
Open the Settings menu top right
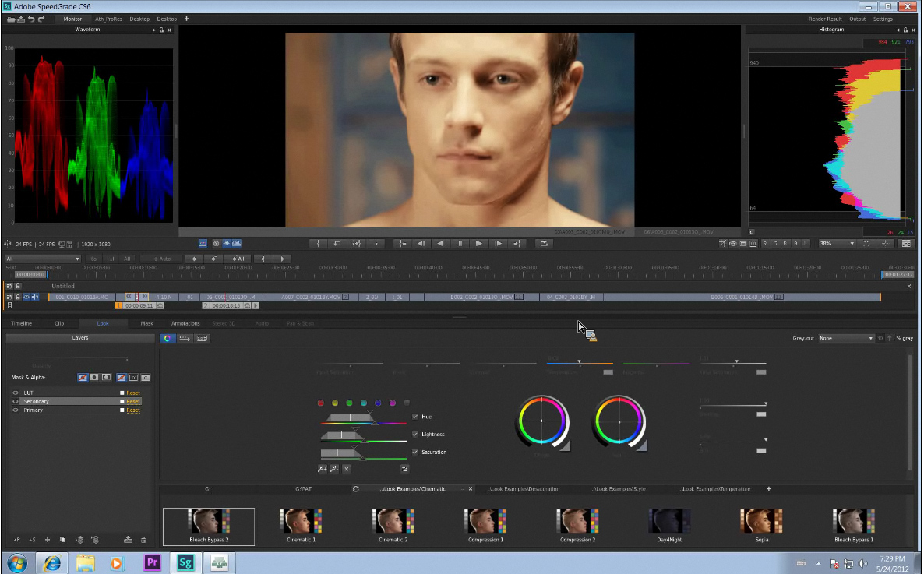click(883, 19)
